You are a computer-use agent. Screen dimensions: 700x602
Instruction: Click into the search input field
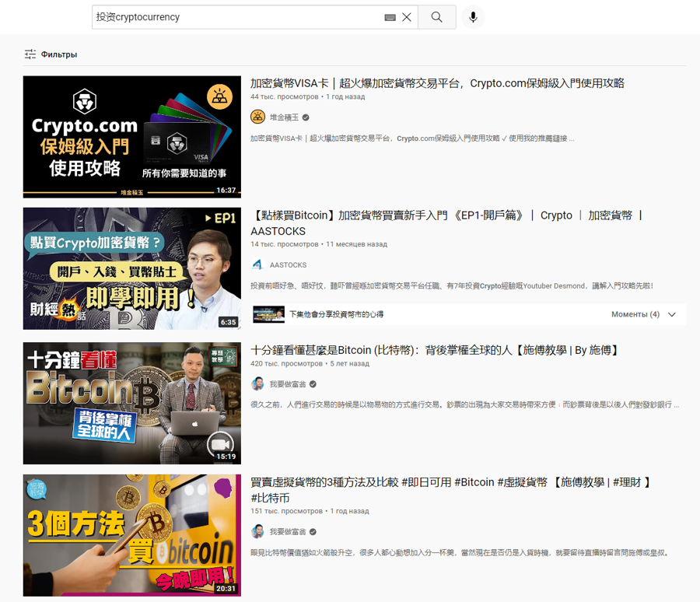[x=233, y=17]
